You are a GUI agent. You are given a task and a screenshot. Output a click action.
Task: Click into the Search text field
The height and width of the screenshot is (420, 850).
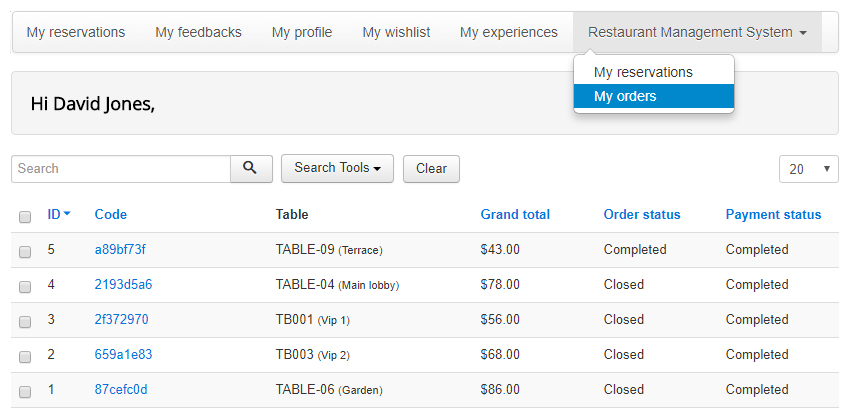pyautogui.click(x=120, y=169)
